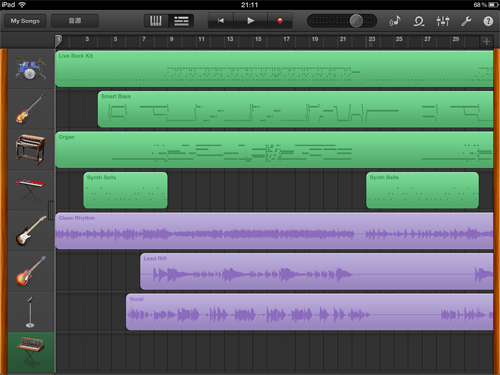Open the Loop browser
Screen dimensions: 500x375
[x=419, y=21]
